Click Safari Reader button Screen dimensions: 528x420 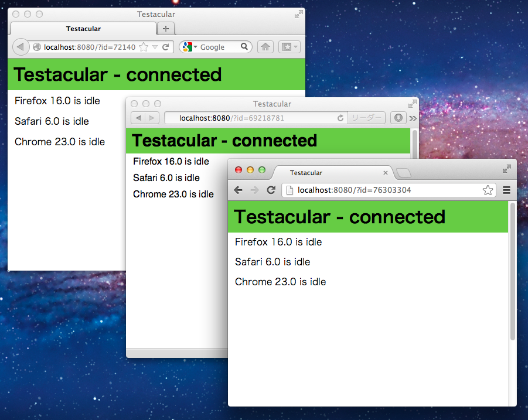click(366, 118)
